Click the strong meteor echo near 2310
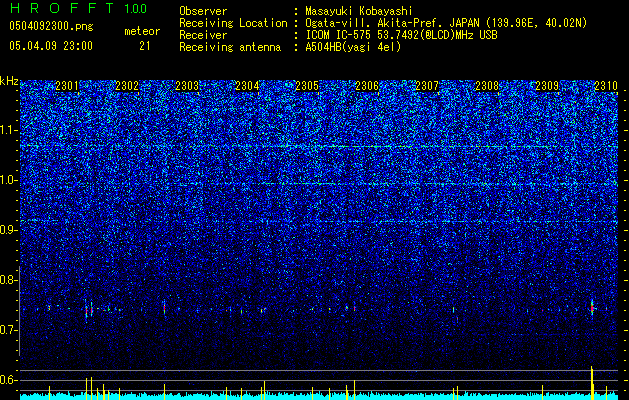 [x=592, y=308]
